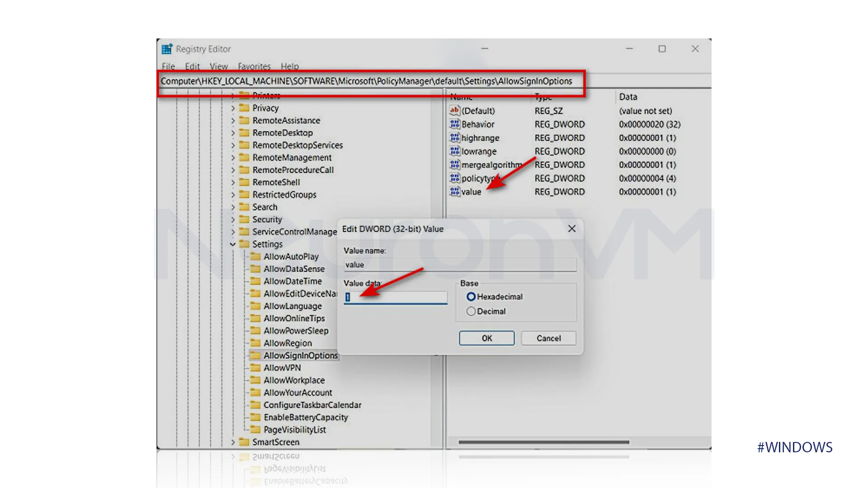Image resolution: width=868 pixels, height=488 pixels.
Task: Expand the SmartScreen key
Action: [233, 442]
